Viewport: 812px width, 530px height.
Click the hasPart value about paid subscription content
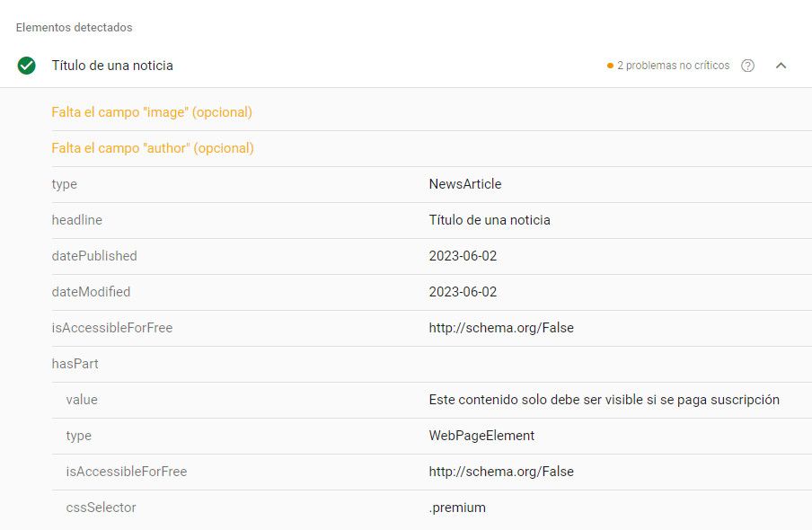[604, 399]
